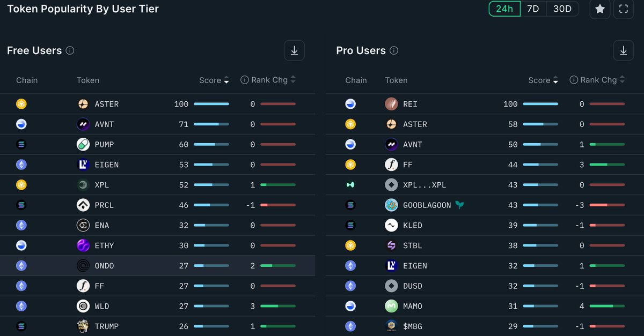644x336 pixels.
Task: Switch timeframe to 30D
Action: pos(562,9)
